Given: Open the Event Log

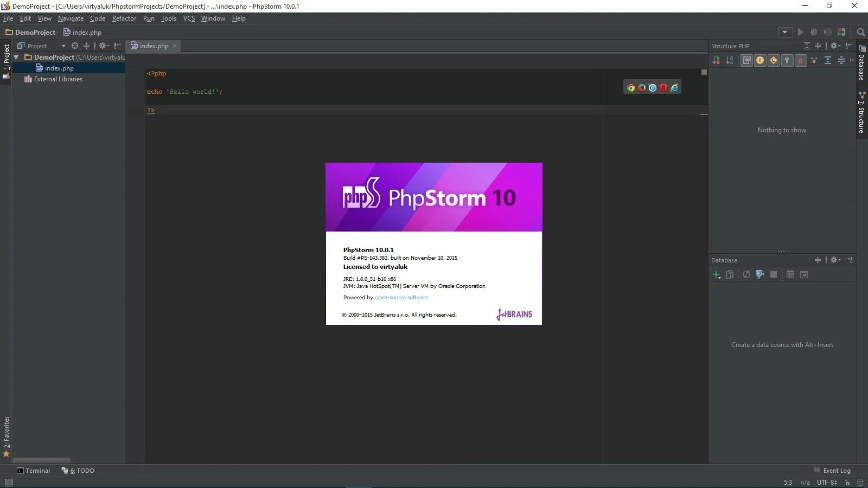Looking at the screenshot, I should click(x=832, y=471).
